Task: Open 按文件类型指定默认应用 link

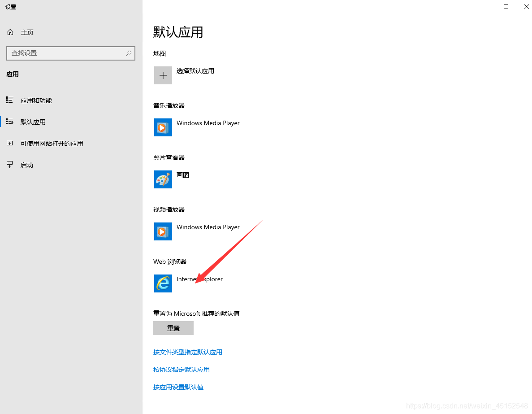Action: click(188, 352)
